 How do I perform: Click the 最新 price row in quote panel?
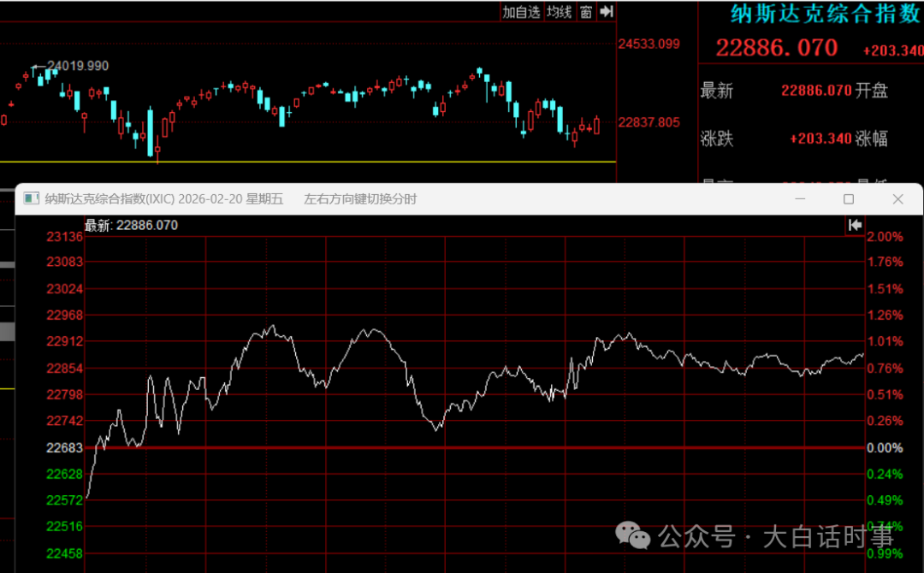[x=794, y=91]
